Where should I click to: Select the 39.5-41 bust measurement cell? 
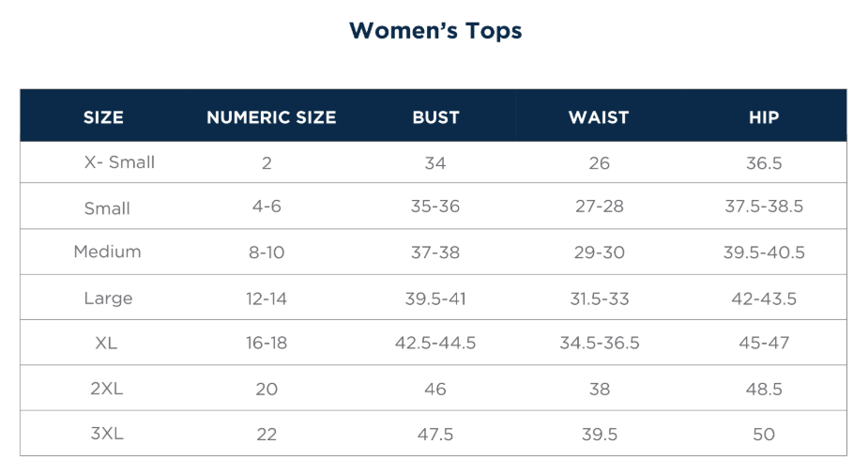435,299
